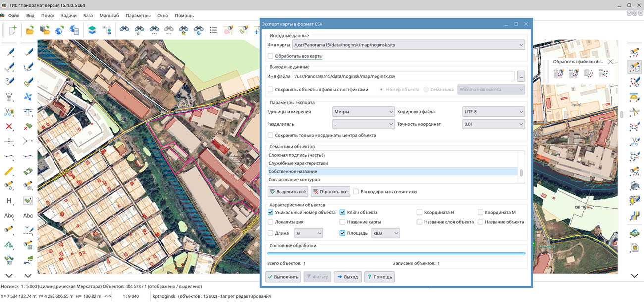Open the 'Точность координат' dropdown
Viewport: 644px width, 302px height.
pos(492,124)
